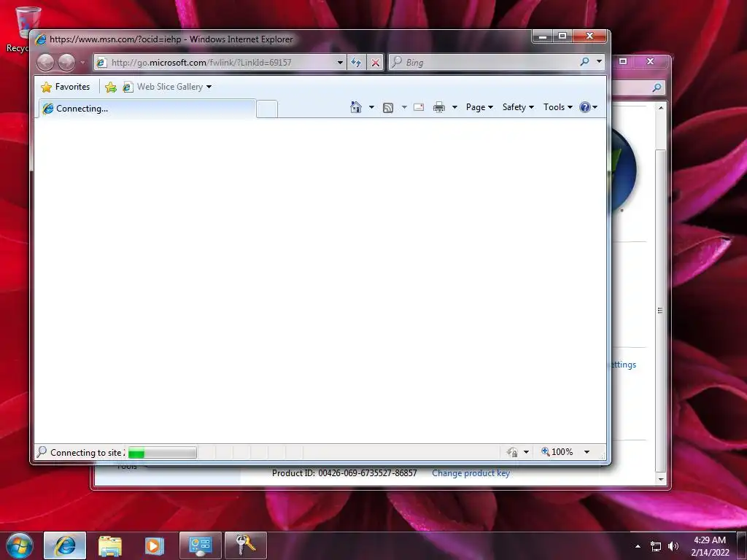
Task: Launch Windows Media Player from taskbar
Action: point(155,545)
